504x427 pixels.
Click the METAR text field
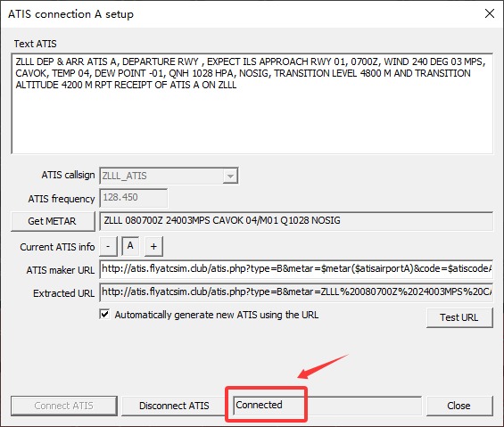296,221
